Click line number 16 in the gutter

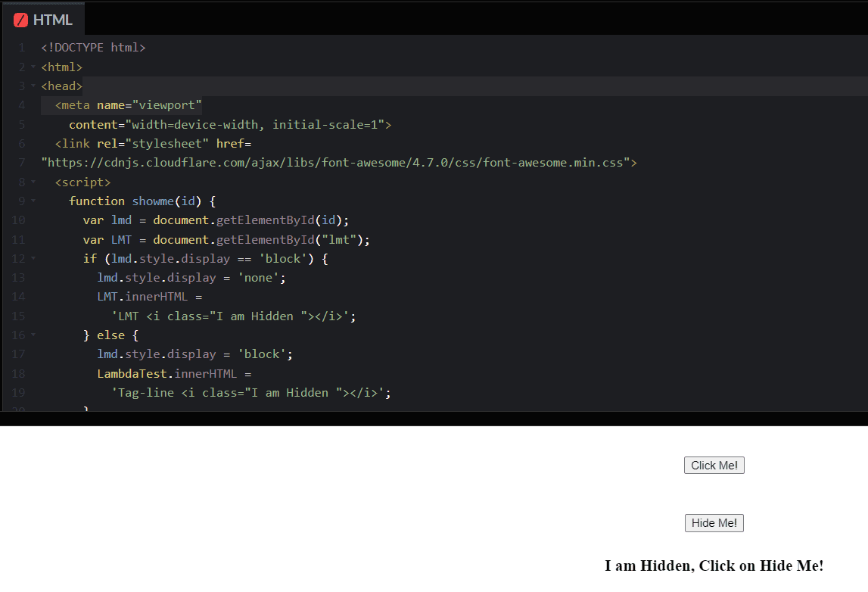point(18,335)
